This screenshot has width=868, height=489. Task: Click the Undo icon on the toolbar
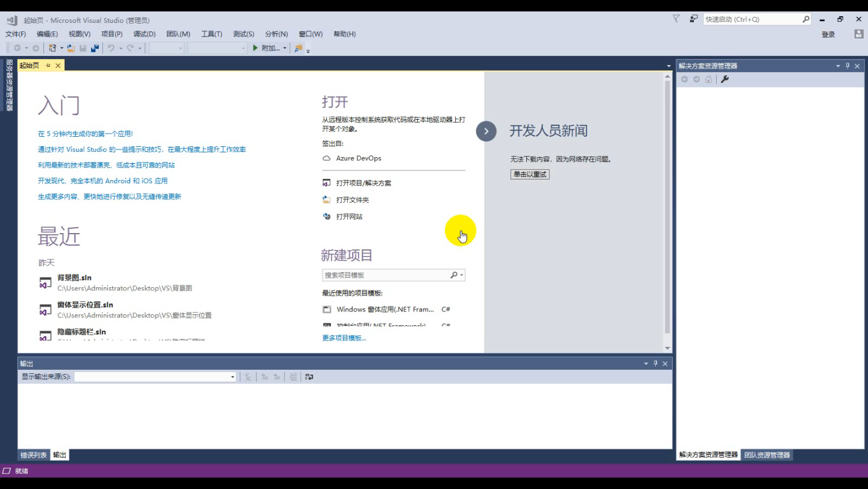pos(111,48)
